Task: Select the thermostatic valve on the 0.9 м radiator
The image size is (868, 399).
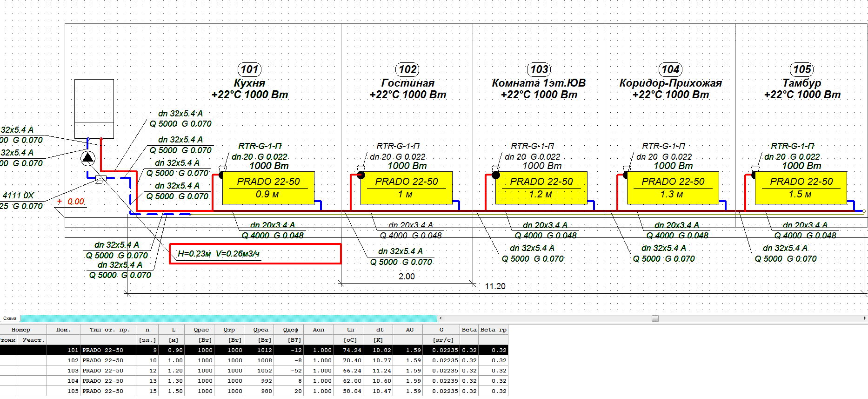Action: 222,172
